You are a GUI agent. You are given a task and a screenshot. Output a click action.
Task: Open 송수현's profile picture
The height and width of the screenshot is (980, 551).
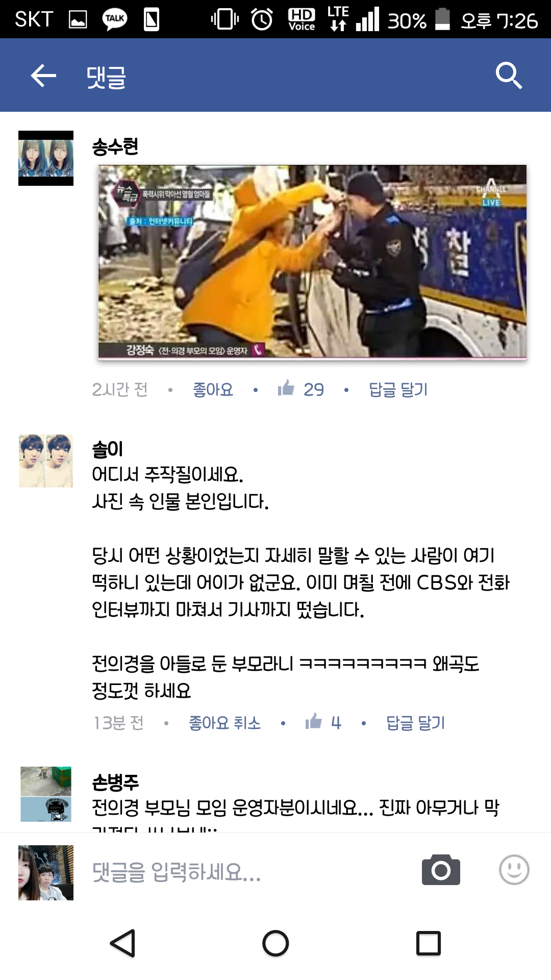pos(46,158)
